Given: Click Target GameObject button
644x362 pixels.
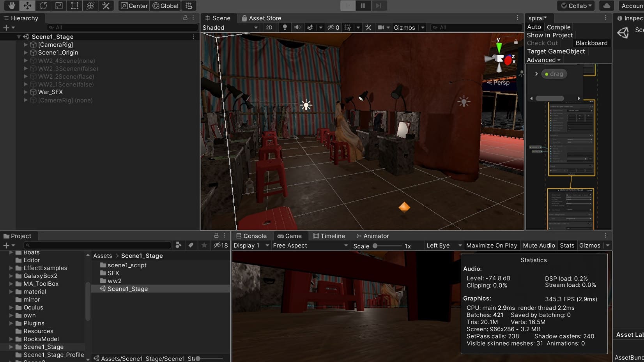Looking at the screenshot, I should (x=556, y=51).
